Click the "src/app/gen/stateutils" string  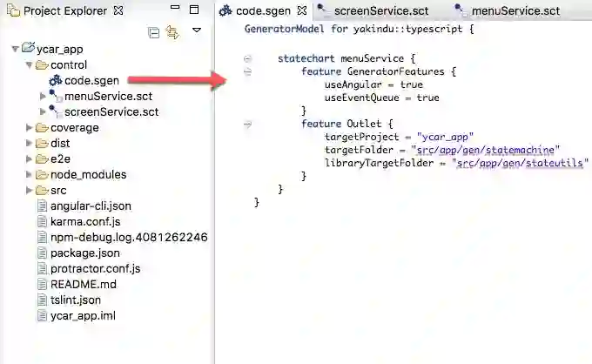coord(520,163)
